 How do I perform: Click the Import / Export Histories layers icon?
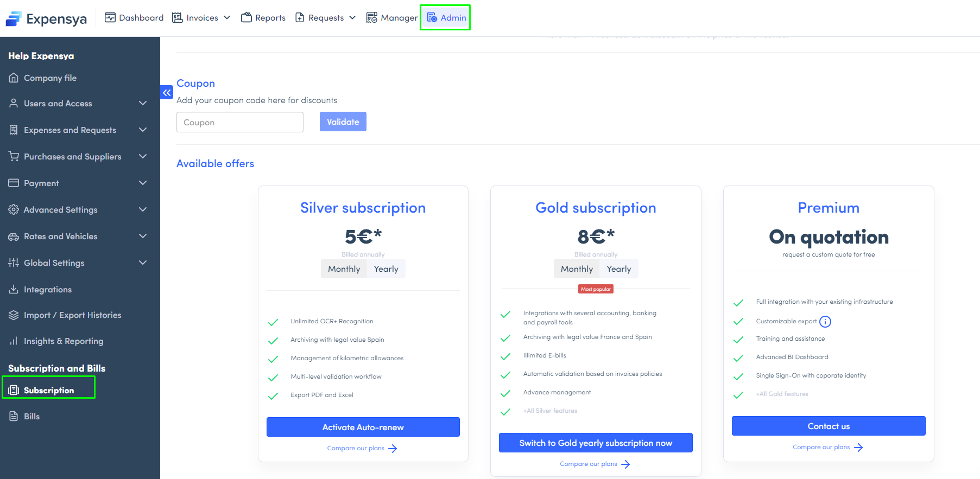click(x=14, y=315)
